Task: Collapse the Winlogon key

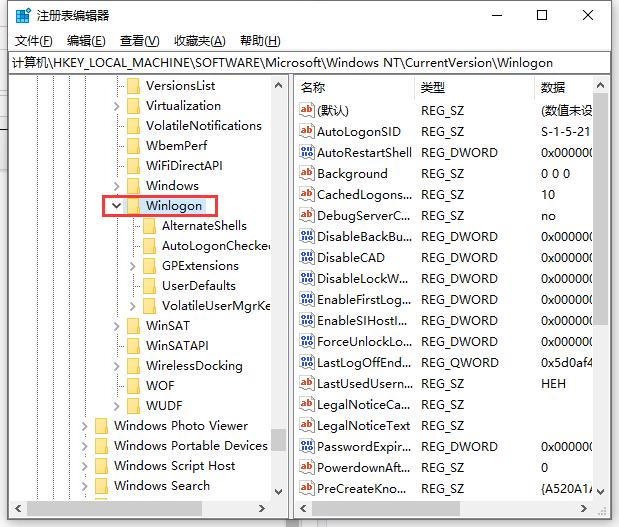Action: pos(116,205)
